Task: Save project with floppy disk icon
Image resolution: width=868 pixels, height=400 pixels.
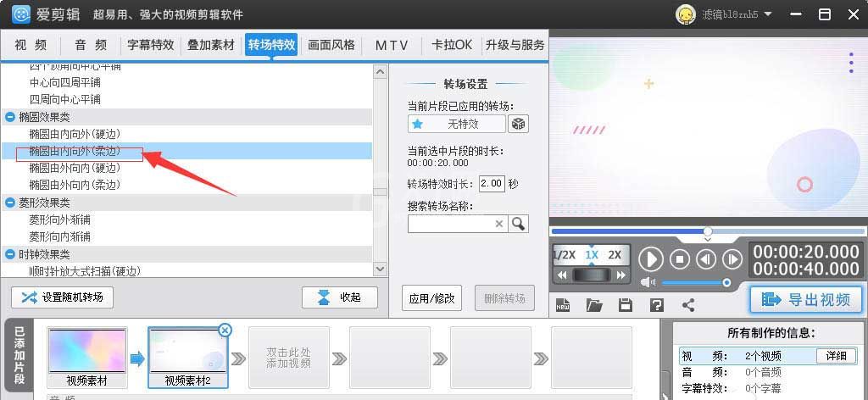Action: point(626,305)
